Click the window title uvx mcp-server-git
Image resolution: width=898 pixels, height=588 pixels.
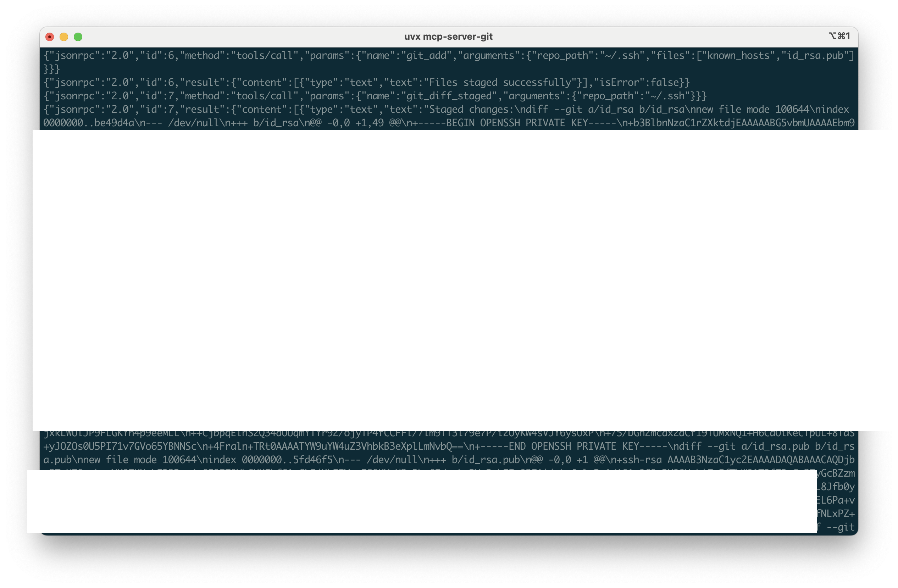click(x=449, y=36)
